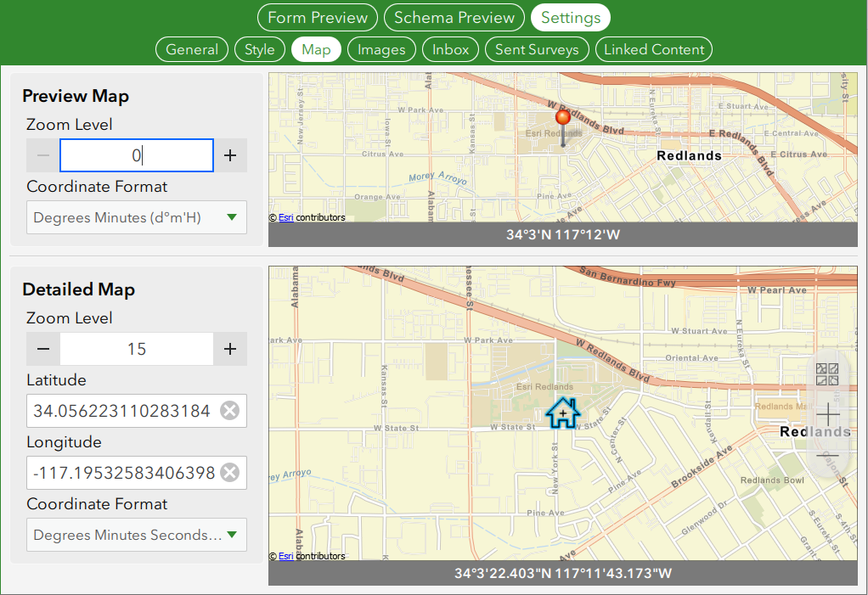Image resolution: width=868 pixels, height=595 pixels.
Task: Click the home location marker on the detailed map
Action: [562, 413]
